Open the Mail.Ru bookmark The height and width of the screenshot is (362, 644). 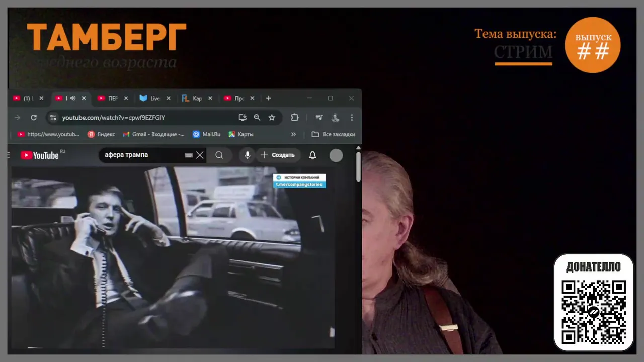207,134
